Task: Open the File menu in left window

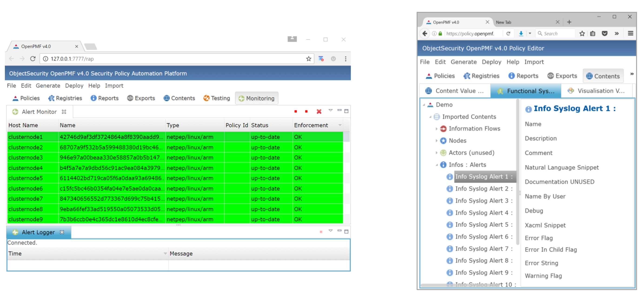Action: [11, 86]
